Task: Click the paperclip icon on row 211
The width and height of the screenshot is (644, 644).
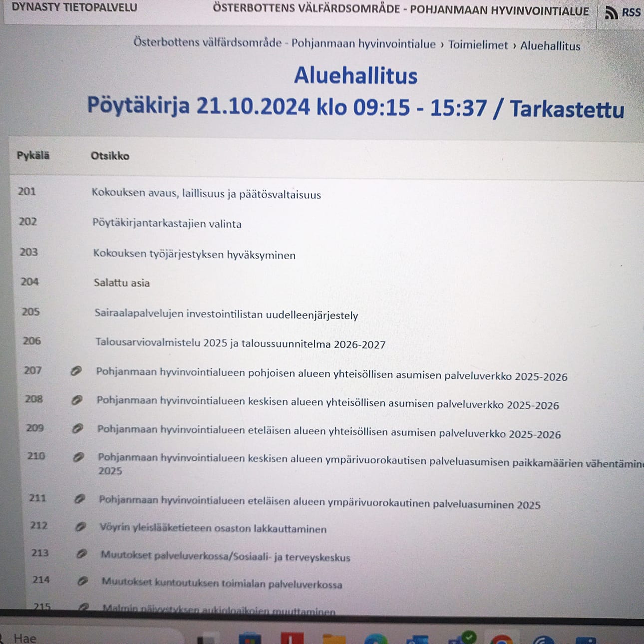Action: tap(79, 499)
